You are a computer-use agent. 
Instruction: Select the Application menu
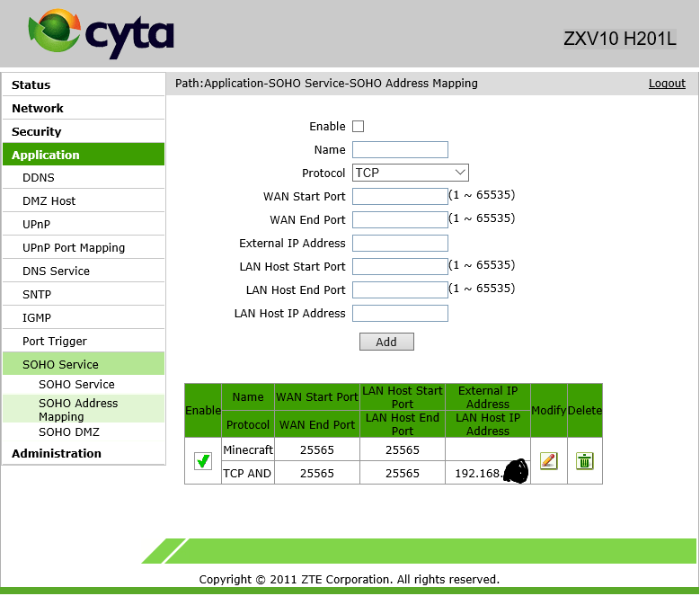[84, 155]
